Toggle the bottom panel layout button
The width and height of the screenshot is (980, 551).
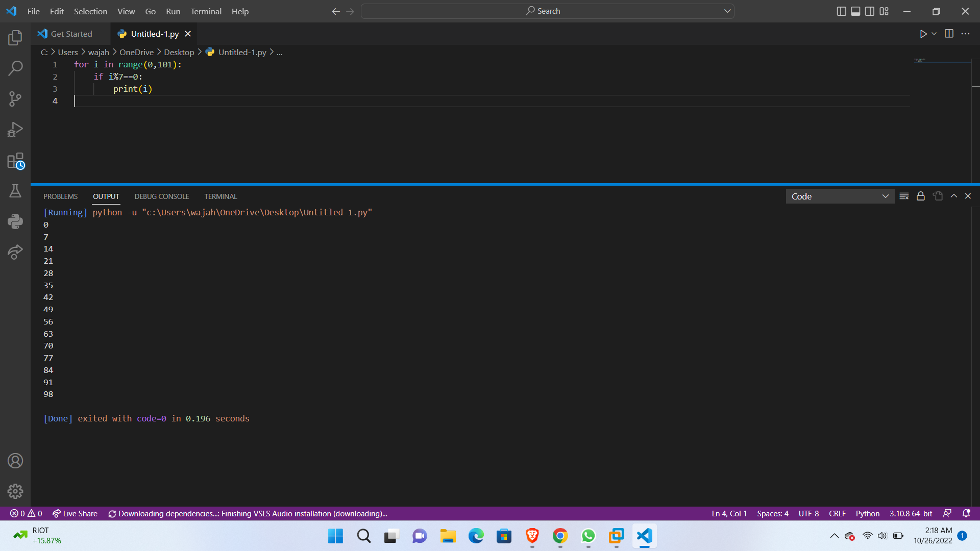tap(855, 11)
